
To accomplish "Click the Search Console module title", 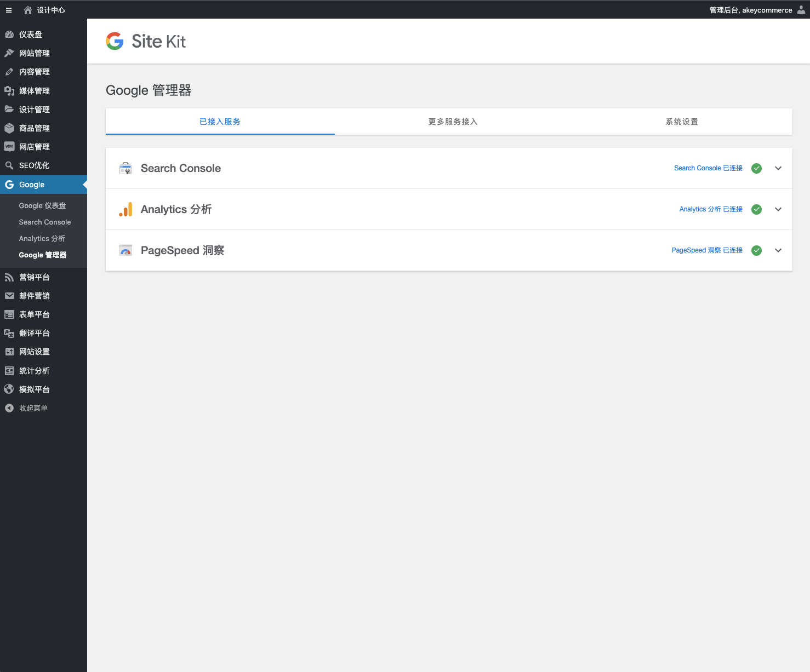I will pyautogui.click(x=181, y=168).
